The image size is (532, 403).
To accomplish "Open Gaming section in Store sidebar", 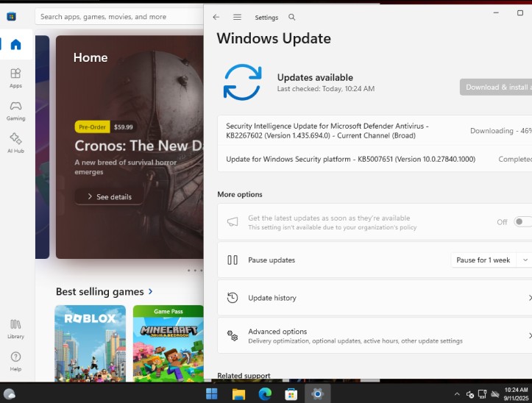I will [x=15, y=111].
